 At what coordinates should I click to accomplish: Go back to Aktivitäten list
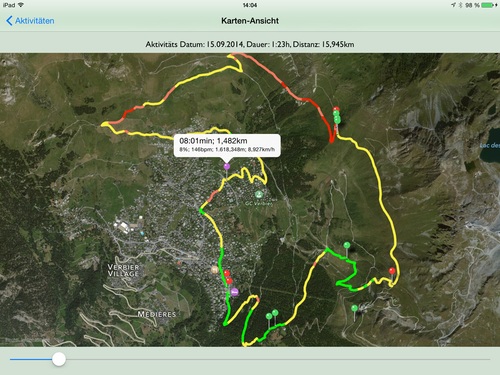click(30, 21)
